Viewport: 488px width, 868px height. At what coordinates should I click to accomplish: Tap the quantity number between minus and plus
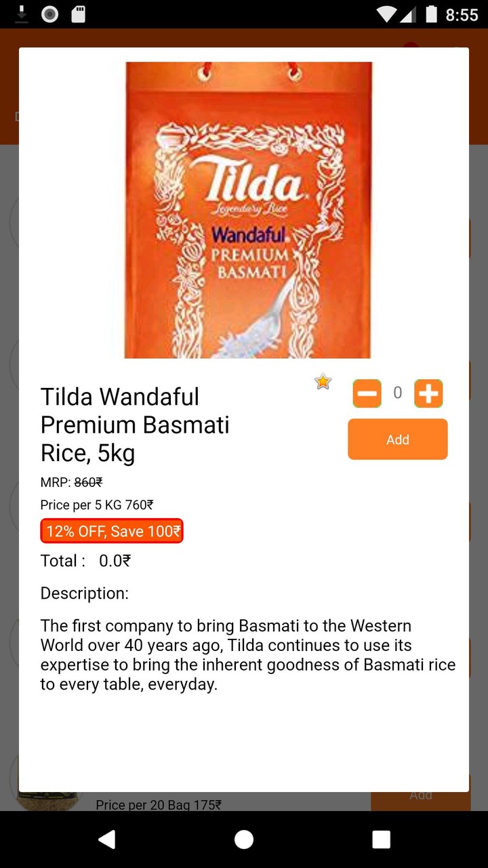pos(398,393)
